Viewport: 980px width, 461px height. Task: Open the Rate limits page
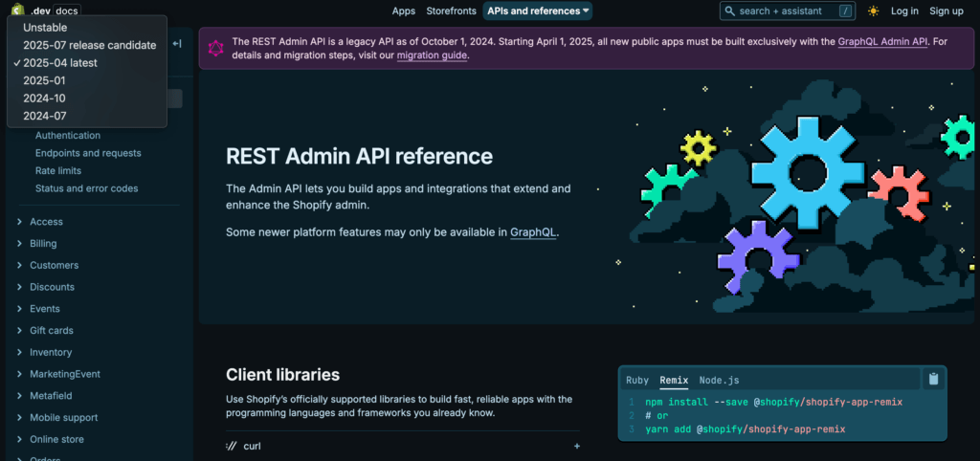pyautogui.click(x=58, y=170)
